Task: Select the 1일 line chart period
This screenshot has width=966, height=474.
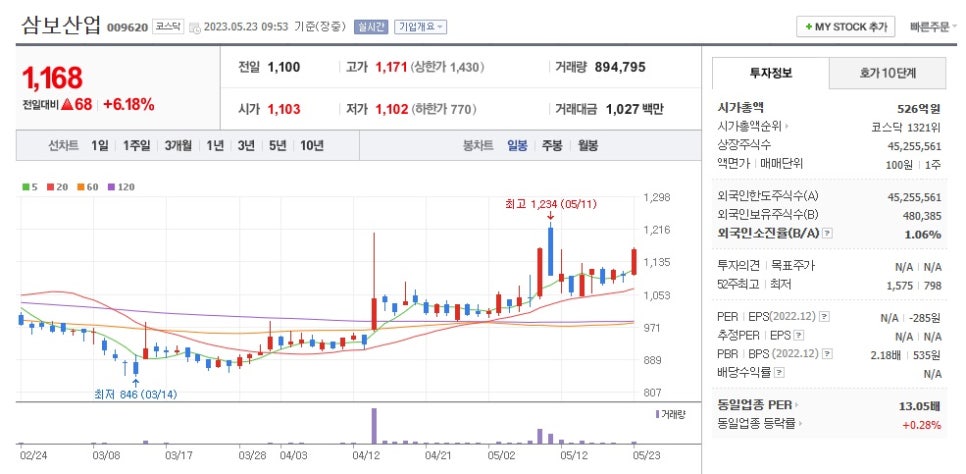Action: click(x=100, y=146)
